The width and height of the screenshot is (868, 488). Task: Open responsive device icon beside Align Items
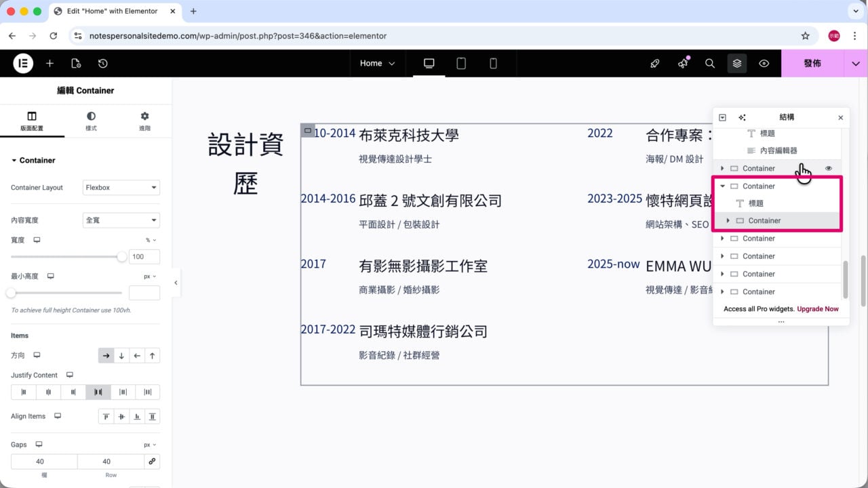point(57,416)
